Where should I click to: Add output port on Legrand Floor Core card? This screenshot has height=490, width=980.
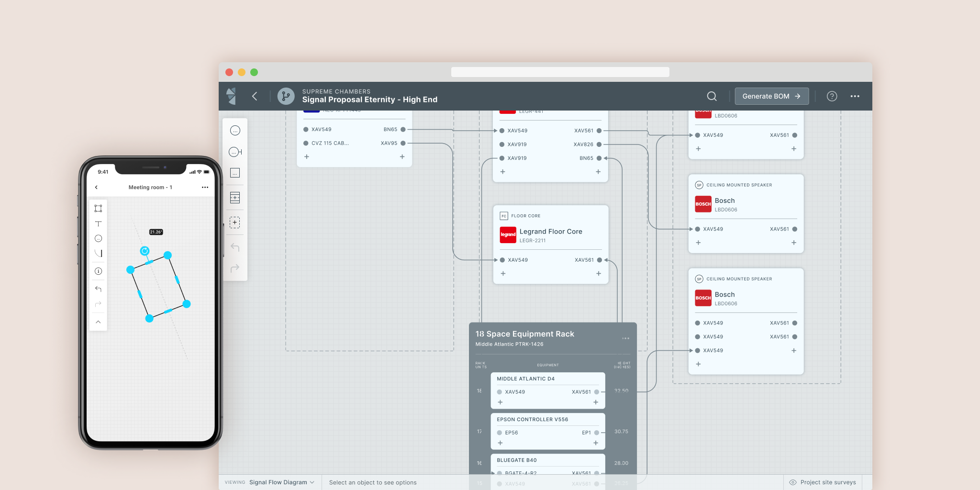pos(599,274)
